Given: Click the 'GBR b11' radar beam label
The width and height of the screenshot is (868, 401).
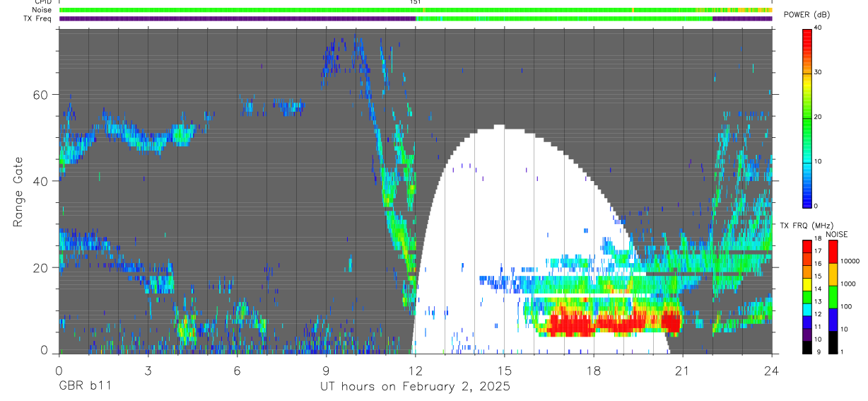Looking at the screenshot, I should (84, 386).
